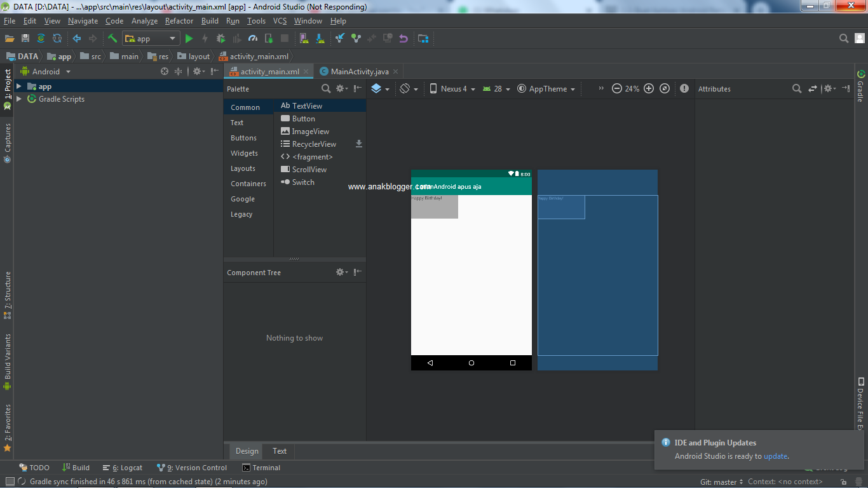Select Buttons category in the Palette
The width and height of the screenshot is (868, 488).
point(244,138)
